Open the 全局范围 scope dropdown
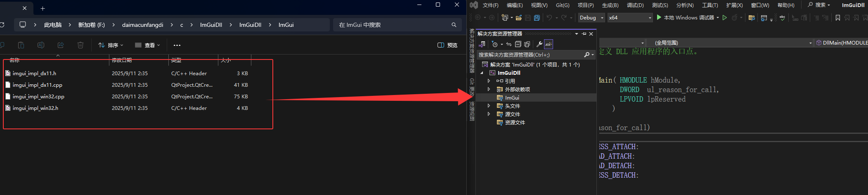868x195 pixels. (x=730, y=43)
